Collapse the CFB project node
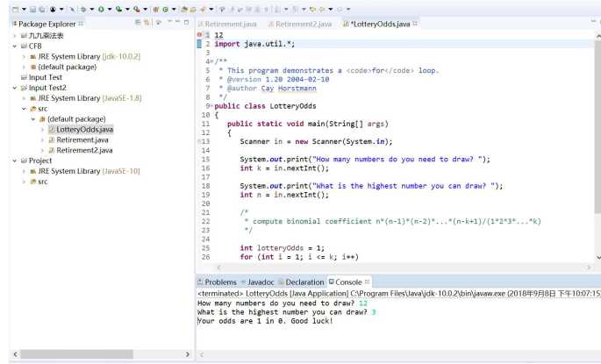This screenshot has height=364, width=601. click(x=15, y=46)
